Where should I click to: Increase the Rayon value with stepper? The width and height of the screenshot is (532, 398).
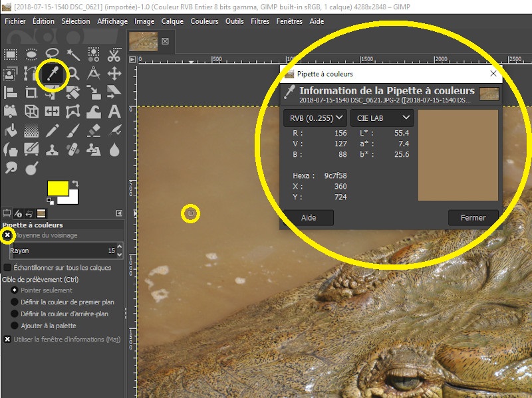click(x=119, y=247)
